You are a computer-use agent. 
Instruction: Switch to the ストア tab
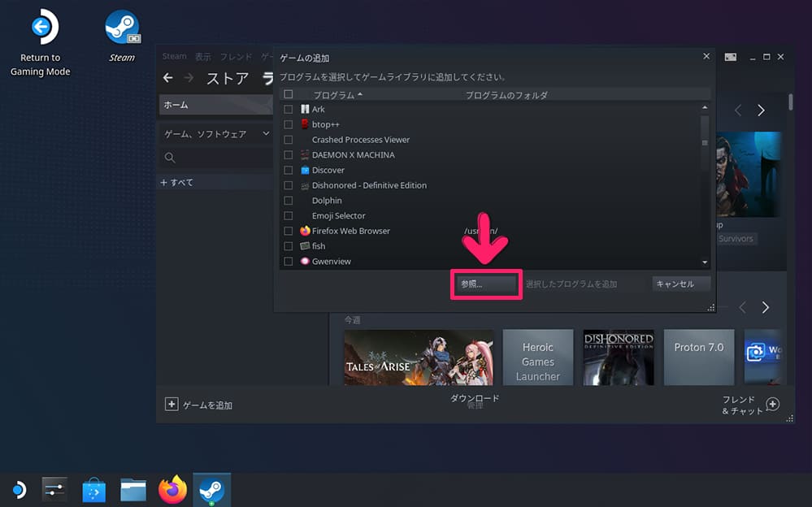[x=228, y=78]
